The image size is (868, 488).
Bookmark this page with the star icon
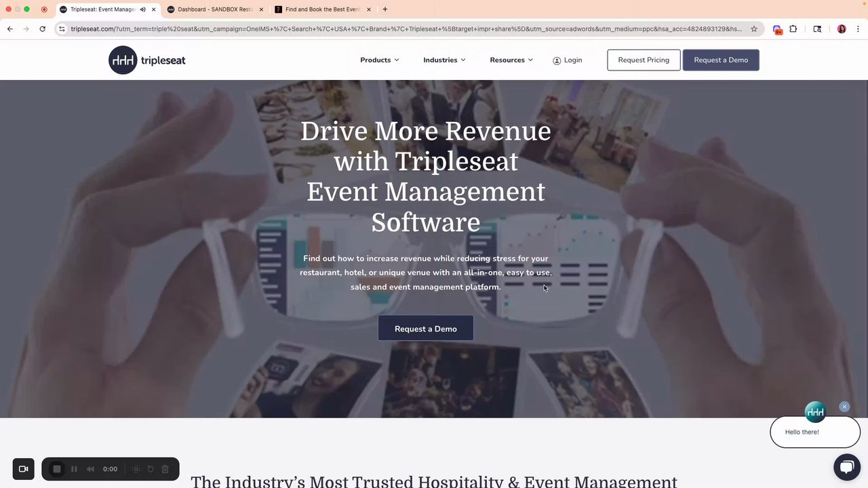754,29
